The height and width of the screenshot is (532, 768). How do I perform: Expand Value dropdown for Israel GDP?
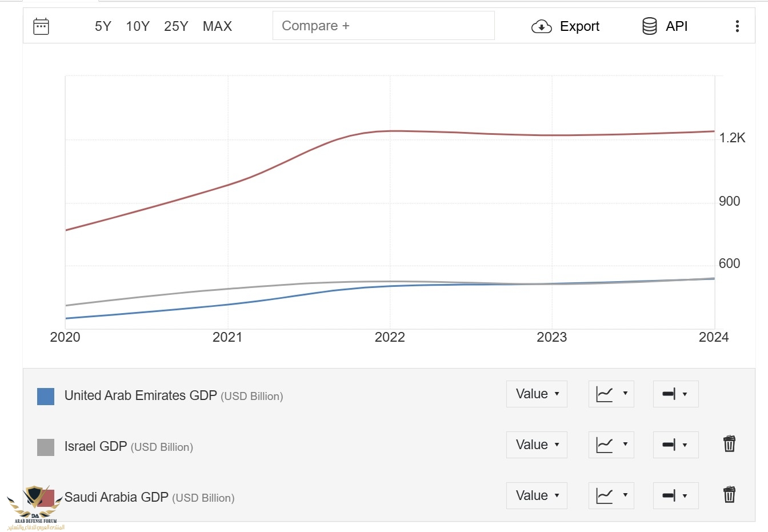(537, 445)
